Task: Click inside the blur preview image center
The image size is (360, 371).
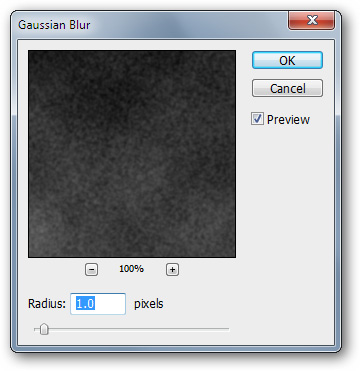Action: point(132,154)
